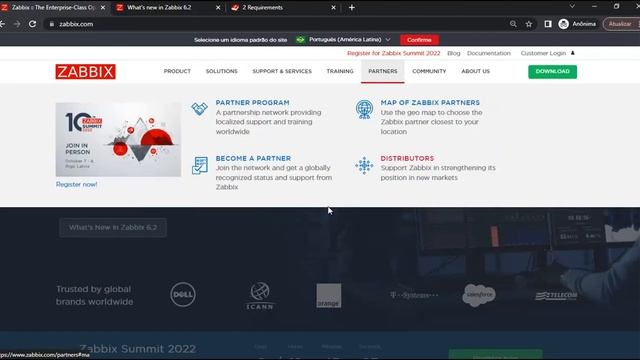Click the Register now! link
The image size is (640, 360).
point(76,184)
